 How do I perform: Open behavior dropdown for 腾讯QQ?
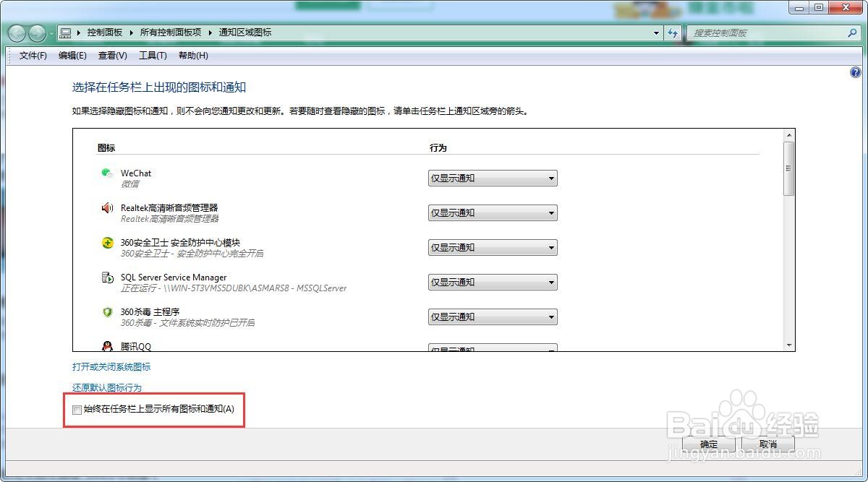click(493, 348)
